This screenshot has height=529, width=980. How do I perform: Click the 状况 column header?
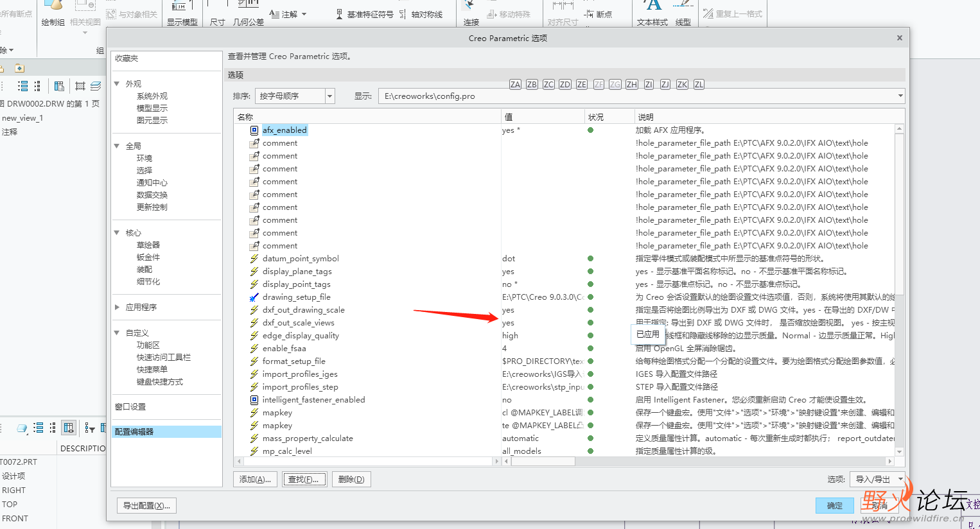(609, 117)
